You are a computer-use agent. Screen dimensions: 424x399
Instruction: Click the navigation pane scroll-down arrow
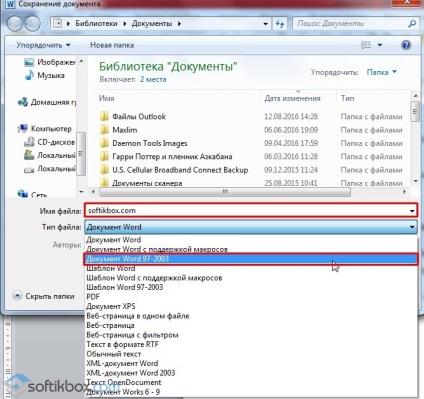coord(81,192)
